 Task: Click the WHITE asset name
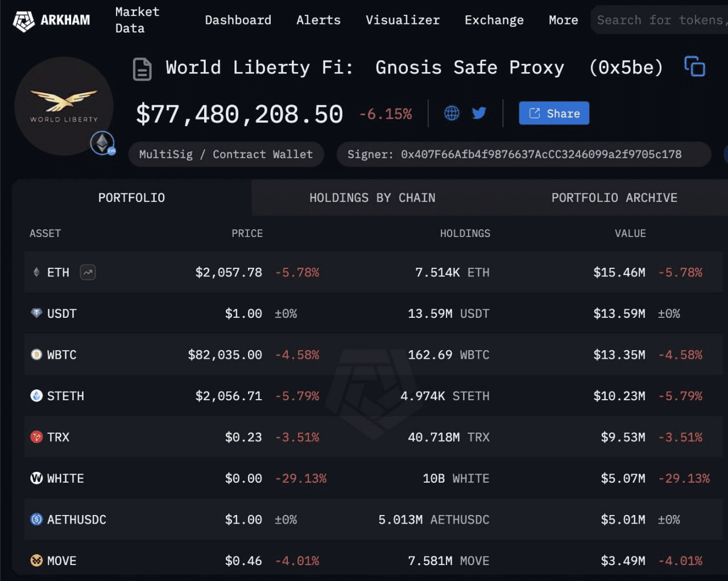[65, 478]
